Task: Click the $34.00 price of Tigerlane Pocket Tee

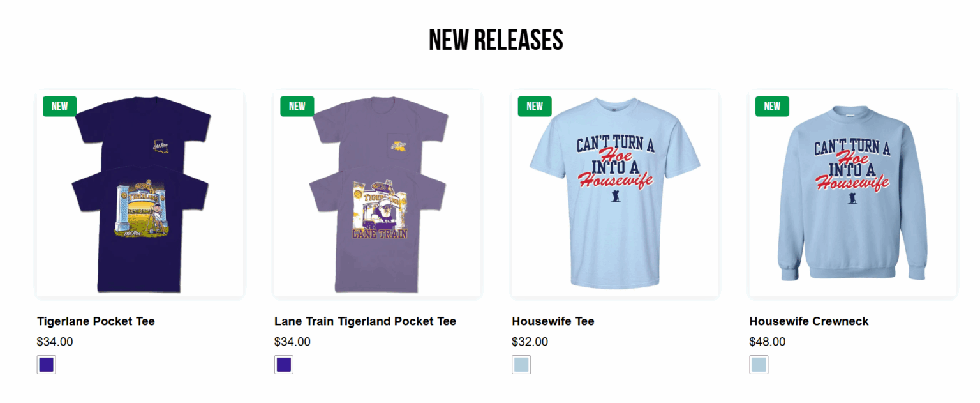Action: pyautogui.click(x=55, y=342)
